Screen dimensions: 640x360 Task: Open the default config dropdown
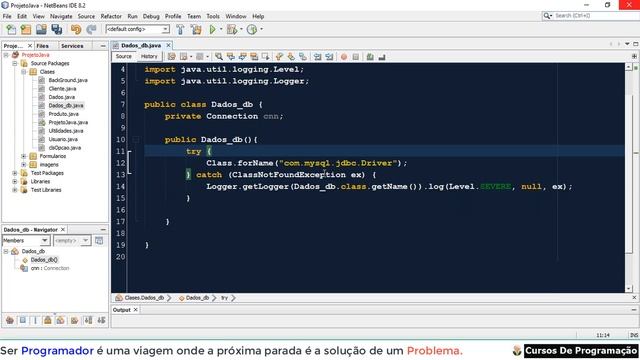pyautogui.click(x=138, y=29)
